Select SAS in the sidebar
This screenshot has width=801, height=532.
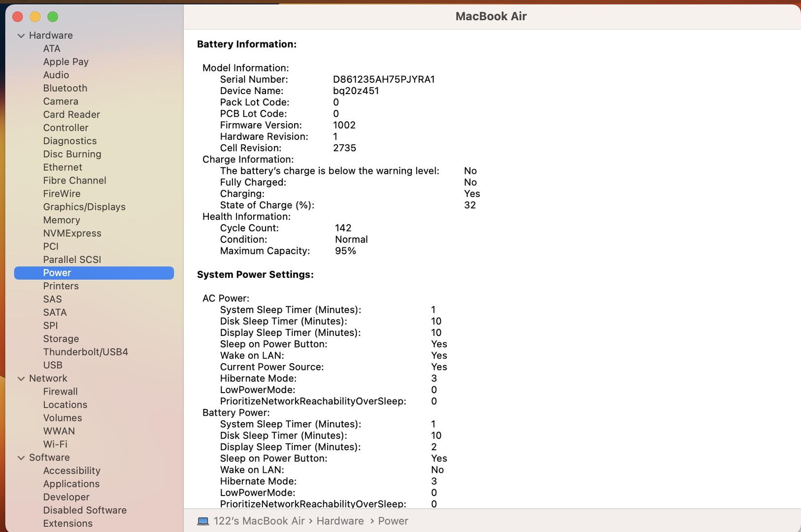pos(52,299)
